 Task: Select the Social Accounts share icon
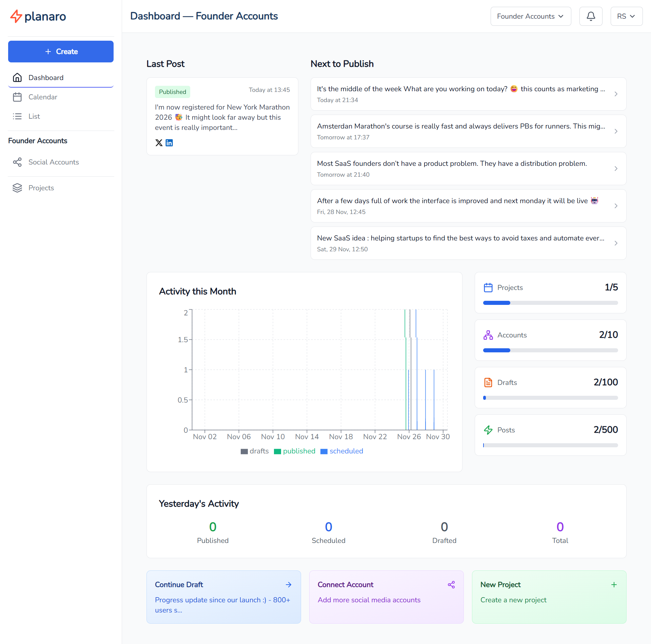pos(17,162)
